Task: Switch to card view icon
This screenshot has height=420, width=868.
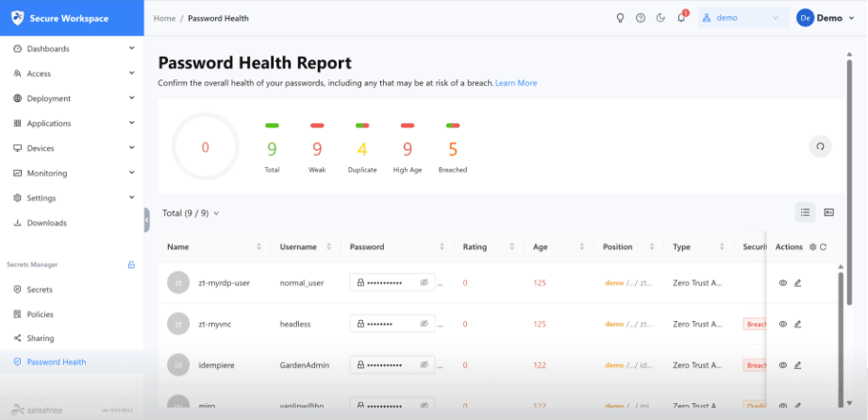Action: coord(828,212)
